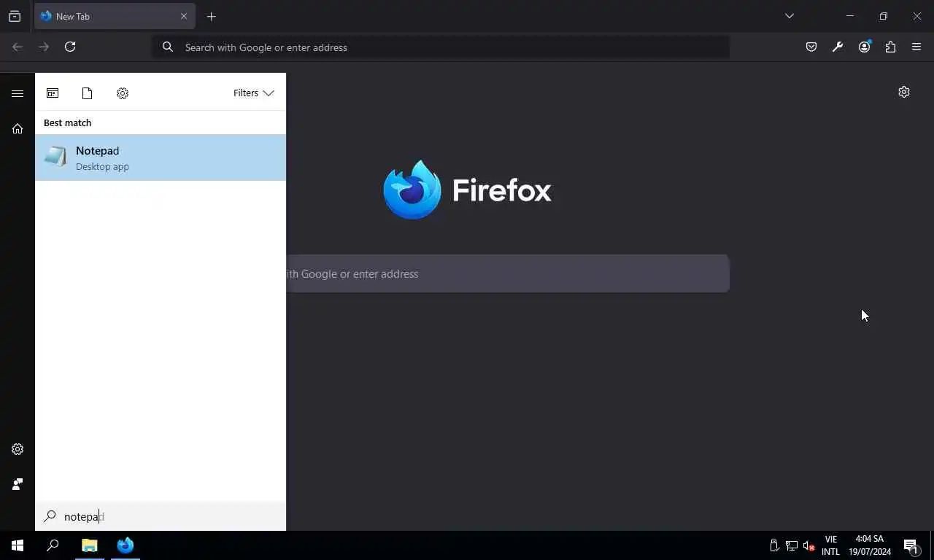This screenshot has height=560, width=934.
Task: Personalize new tab gear icon
Action: coord(904,92)
